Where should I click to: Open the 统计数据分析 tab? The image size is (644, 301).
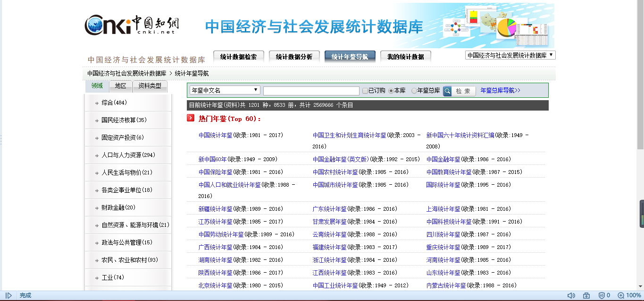click(x=294, y=57)
